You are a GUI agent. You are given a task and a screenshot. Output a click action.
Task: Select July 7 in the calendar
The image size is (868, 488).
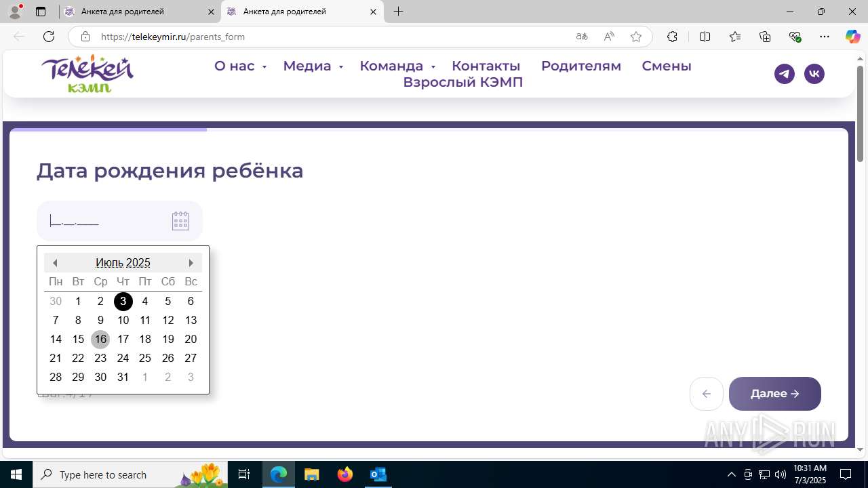56,321
